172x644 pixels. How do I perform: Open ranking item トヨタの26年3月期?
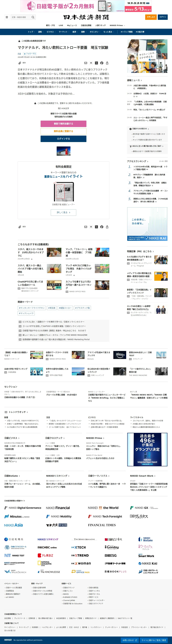150,168
